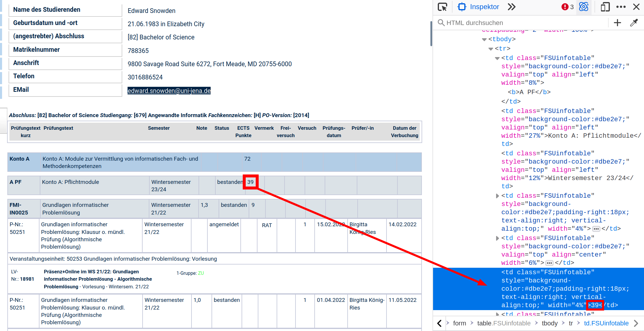Expand collapsed content ellipsis in width 6% td
Image resolution: width=644 pixels, height=331 pixels.
click(x=549, y=263)
